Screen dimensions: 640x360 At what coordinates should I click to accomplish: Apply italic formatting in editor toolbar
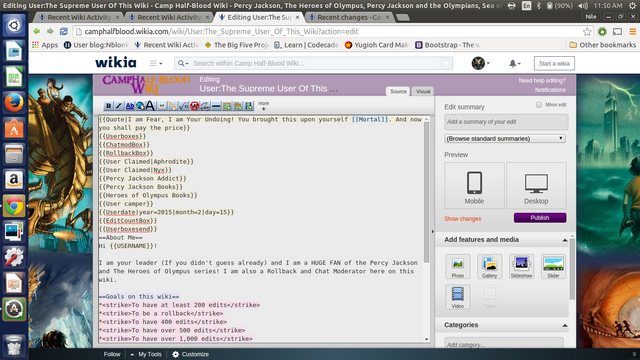tap(119, 106)
